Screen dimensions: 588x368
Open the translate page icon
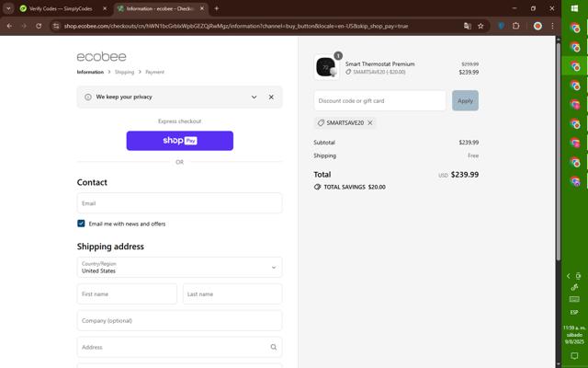pyautogui.click(x=468, y=26)
